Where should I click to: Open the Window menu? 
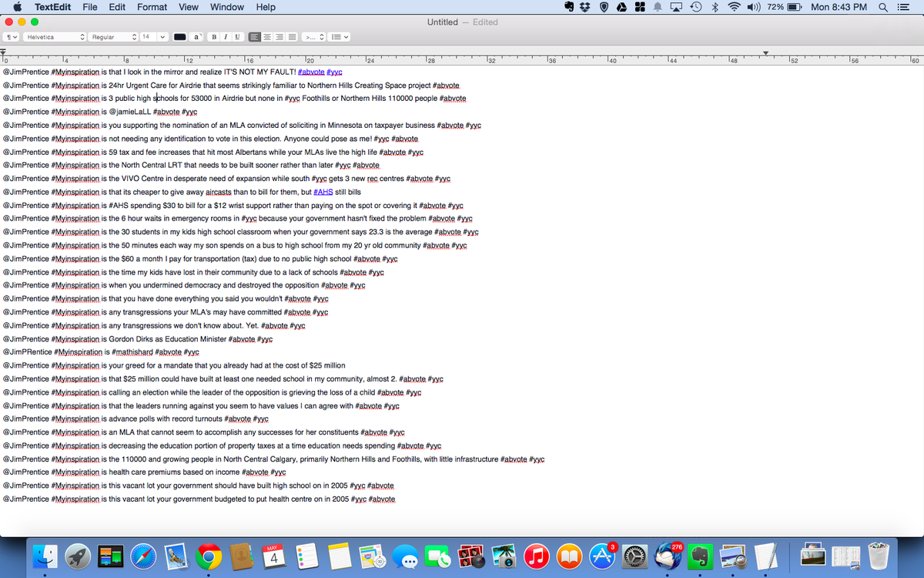(x=227, y=7)
